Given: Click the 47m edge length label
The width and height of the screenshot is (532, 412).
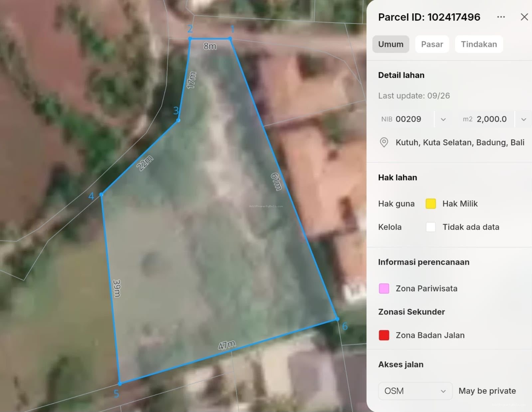Looking at the screenshot, I should pos(227,345).
